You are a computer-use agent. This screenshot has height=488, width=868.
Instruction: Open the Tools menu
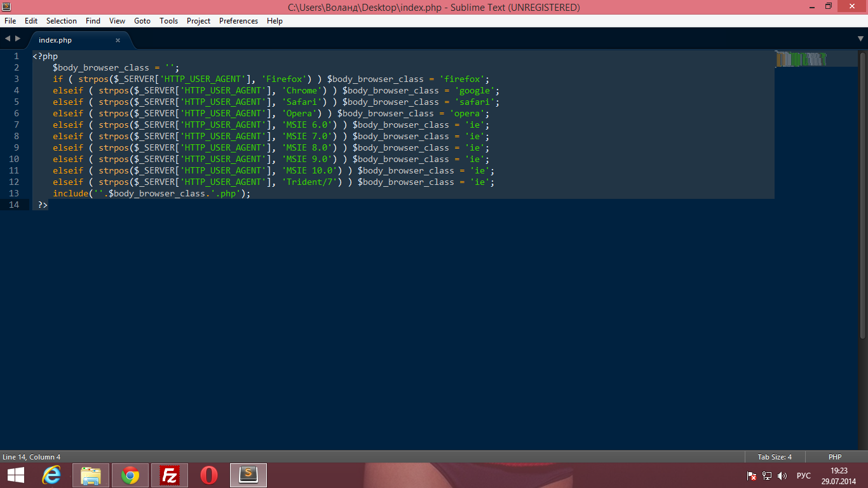tap(169, 21)
